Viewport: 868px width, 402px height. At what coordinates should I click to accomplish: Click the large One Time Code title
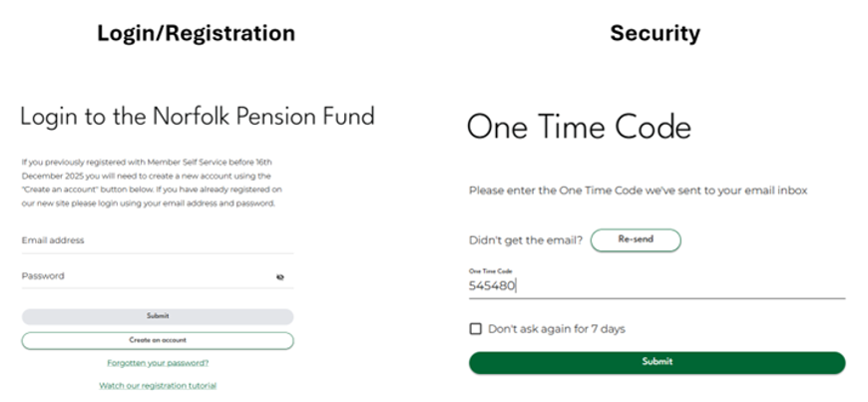tap(579, 128)
